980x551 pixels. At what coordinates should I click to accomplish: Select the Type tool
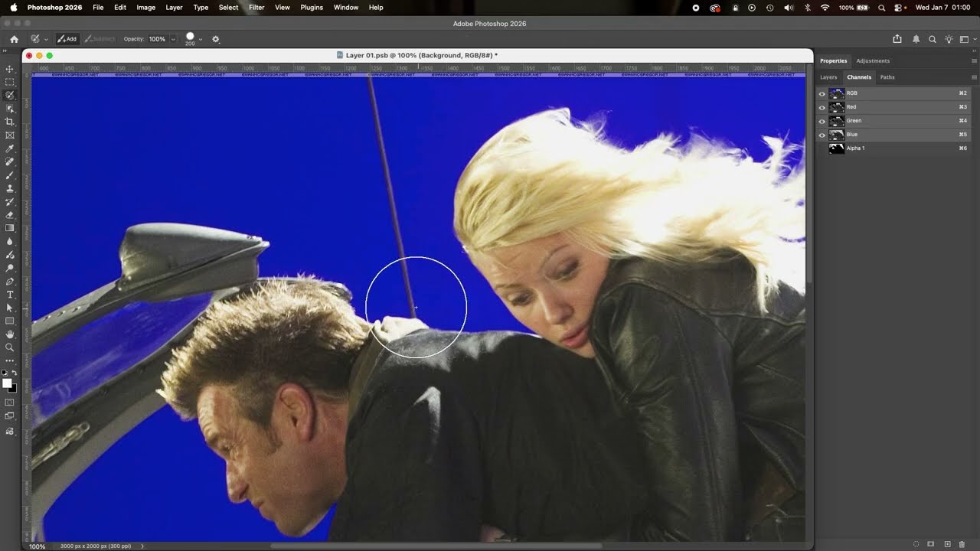pos(10,295)
